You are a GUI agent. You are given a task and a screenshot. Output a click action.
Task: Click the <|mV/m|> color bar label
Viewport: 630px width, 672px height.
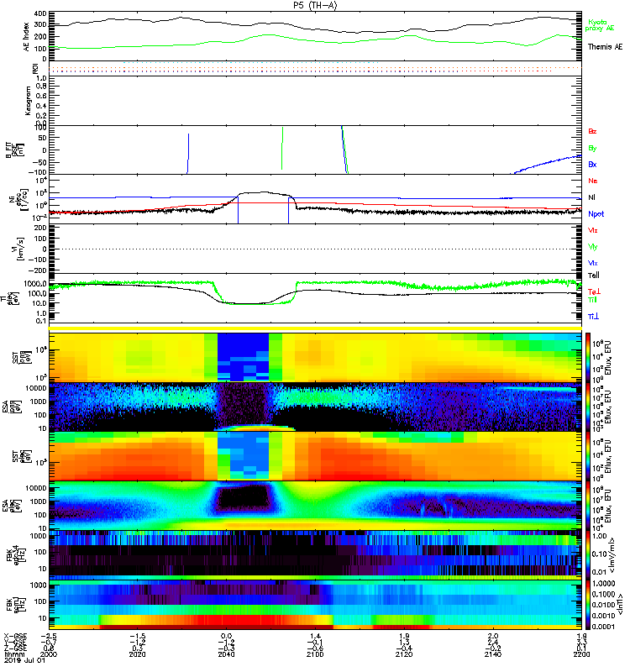[x=612, y=555]
